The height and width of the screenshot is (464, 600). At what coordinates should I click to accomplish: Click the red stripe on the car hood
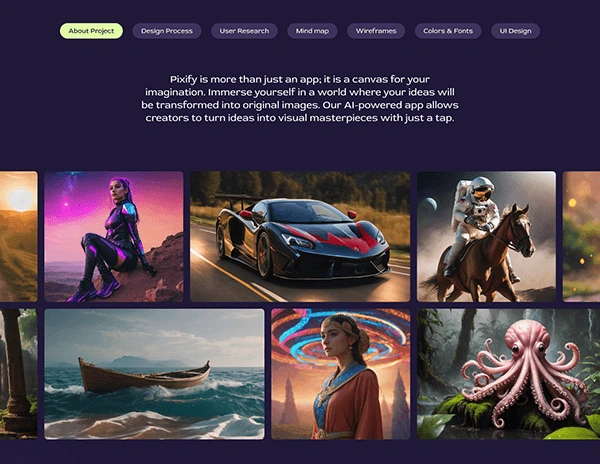(333, 240)
